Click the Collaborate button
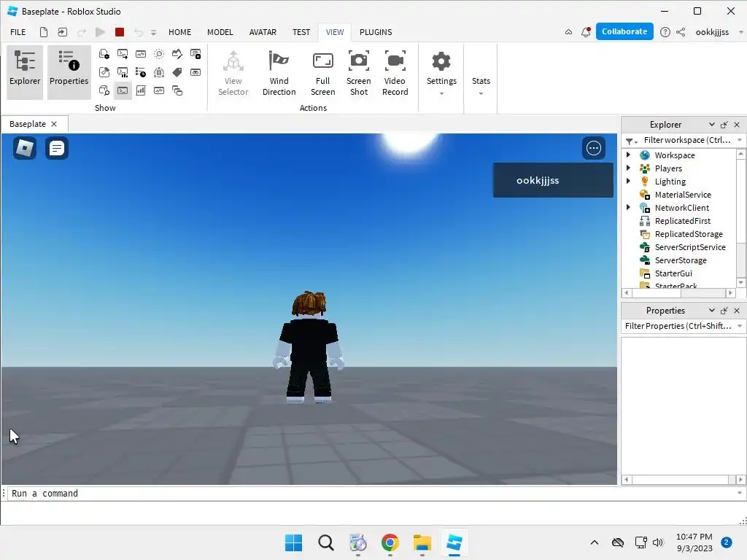Screen dimensions: 747x560 pos(624,31)
